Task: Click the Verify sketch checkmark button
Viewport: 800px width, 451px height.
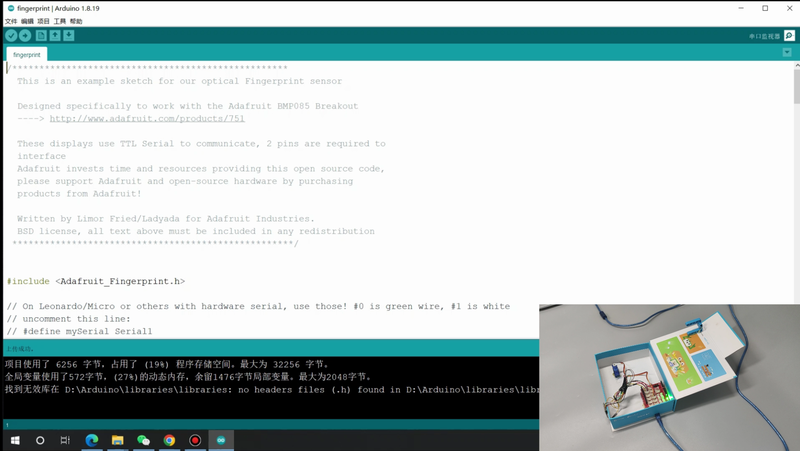Action: (x=11, y=36)
